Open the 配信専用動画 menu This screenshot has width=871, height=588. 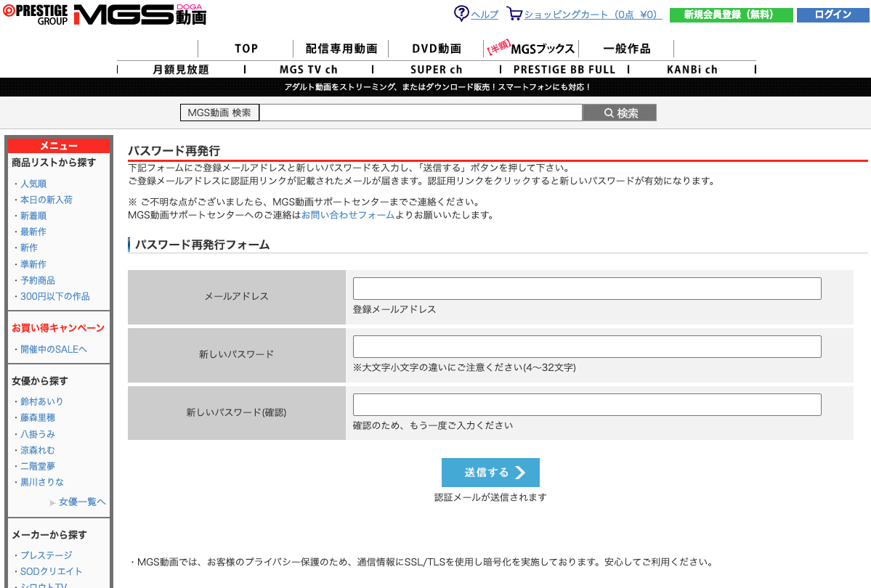[x=341, y=49]
